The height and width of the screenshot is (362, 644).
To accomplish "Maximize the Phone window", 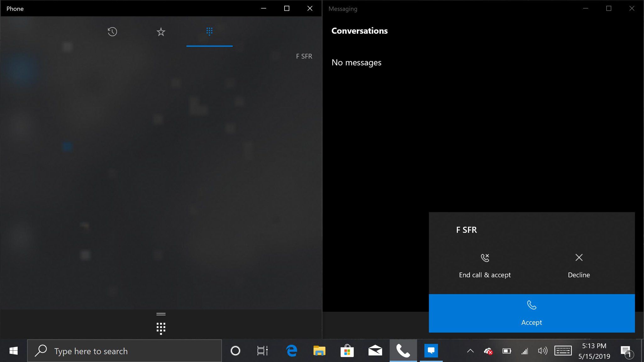I will coord(287,8).
